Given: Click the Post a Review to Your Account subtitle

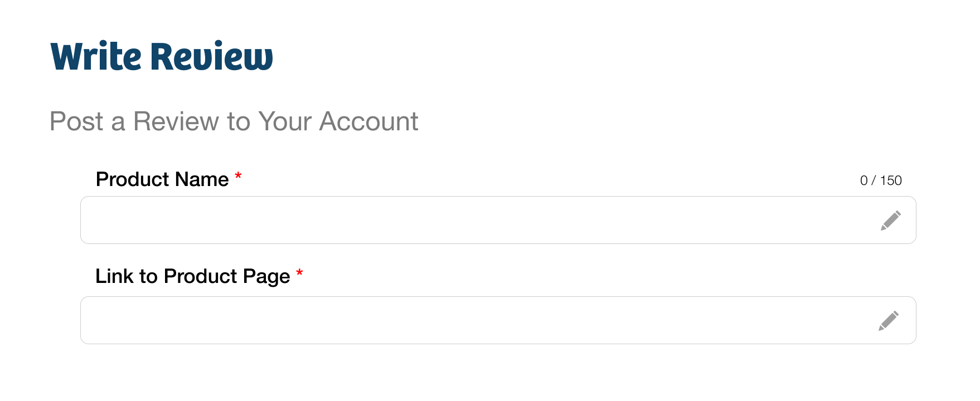Looking at the screenshot, I should (234, 121).
